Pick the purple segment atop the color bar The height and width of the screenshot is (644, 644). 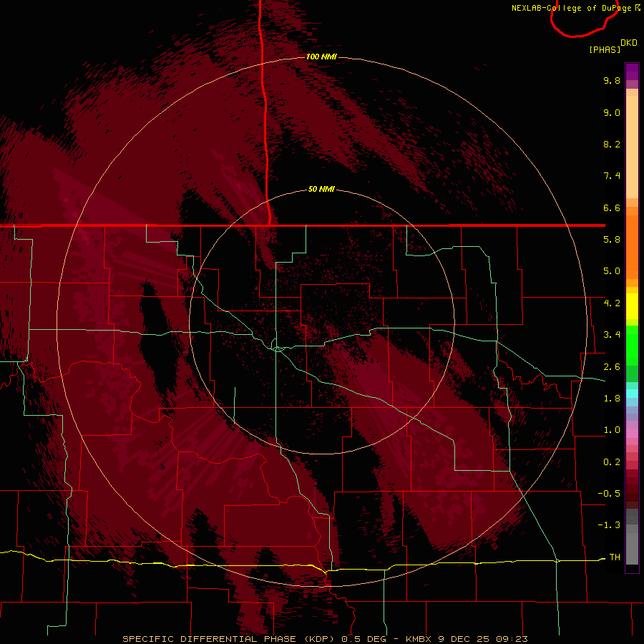(632, 72)
